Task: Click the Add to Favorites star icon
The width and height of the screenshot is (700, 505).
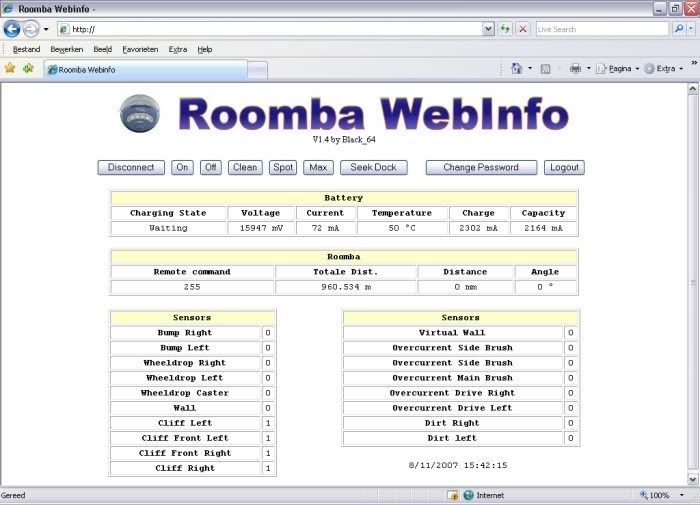Action: pos(29,68)
